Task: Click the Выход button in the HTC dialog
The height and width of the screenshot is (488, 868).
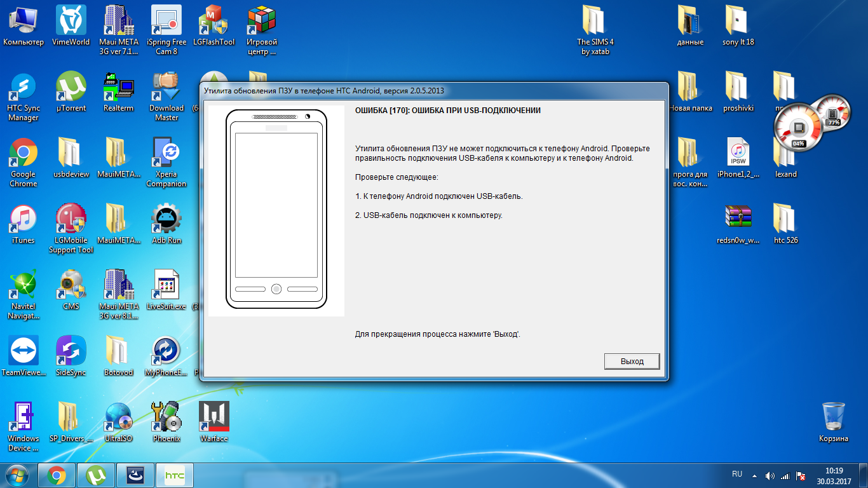Action: [632, 361]
